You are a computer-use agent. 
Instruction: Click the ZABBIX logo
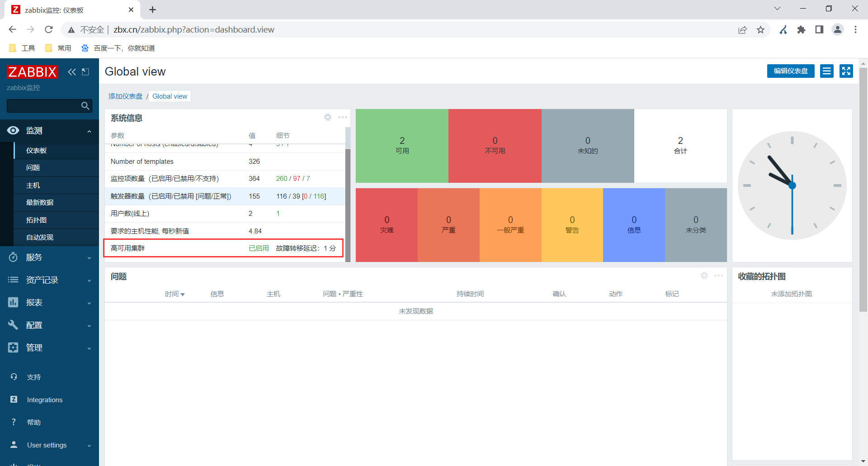(x=32, y=72)
